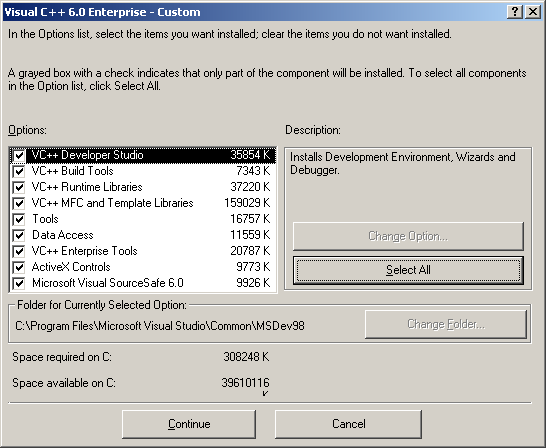Toggle the VC++ Runtime Libraries checkbox
The image size is (546, 448).
click(x=18, y=187)
